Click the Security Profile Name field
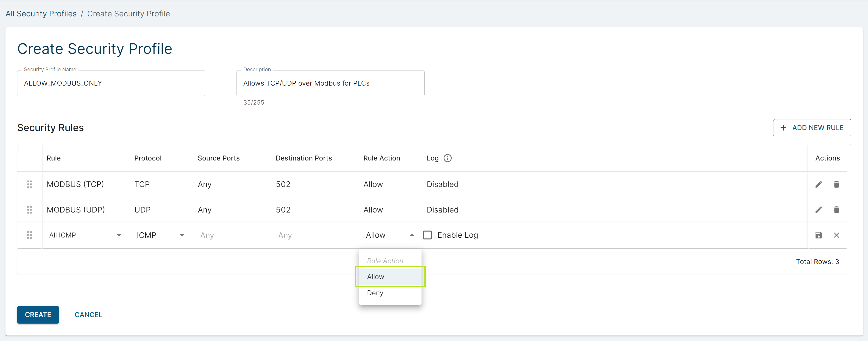 click(111, 83)
